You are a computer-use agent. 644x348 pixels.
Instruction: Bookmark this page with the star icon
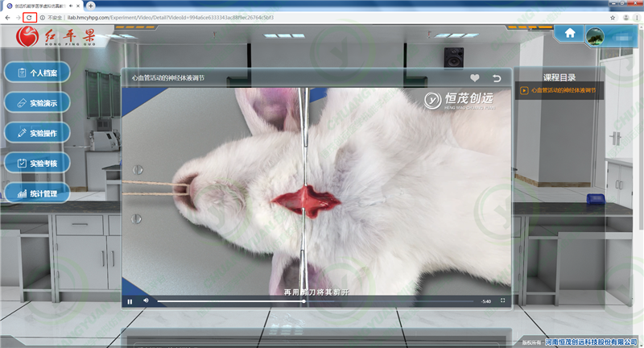pos(613,18)
